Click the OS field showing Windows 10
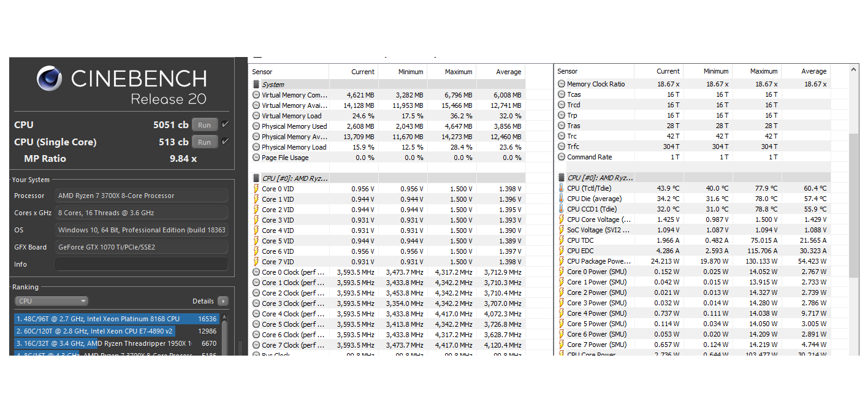 coord(142,230)
